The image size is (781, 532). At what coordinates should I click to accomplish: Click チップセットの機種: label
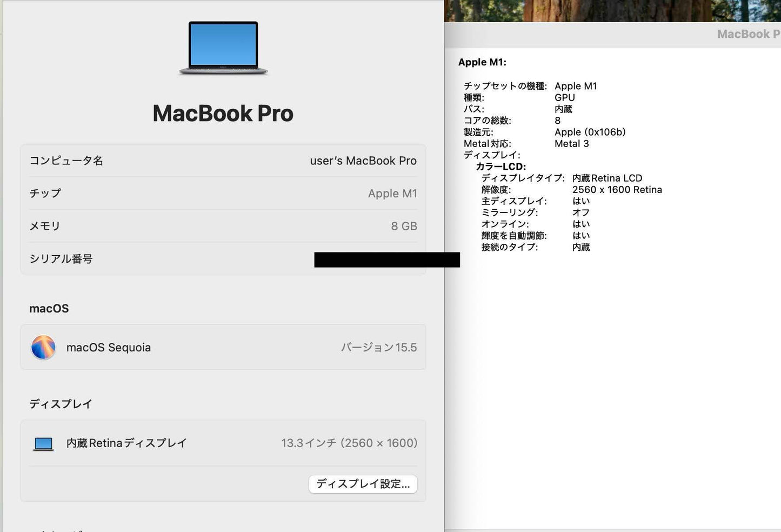coord(505,86)
